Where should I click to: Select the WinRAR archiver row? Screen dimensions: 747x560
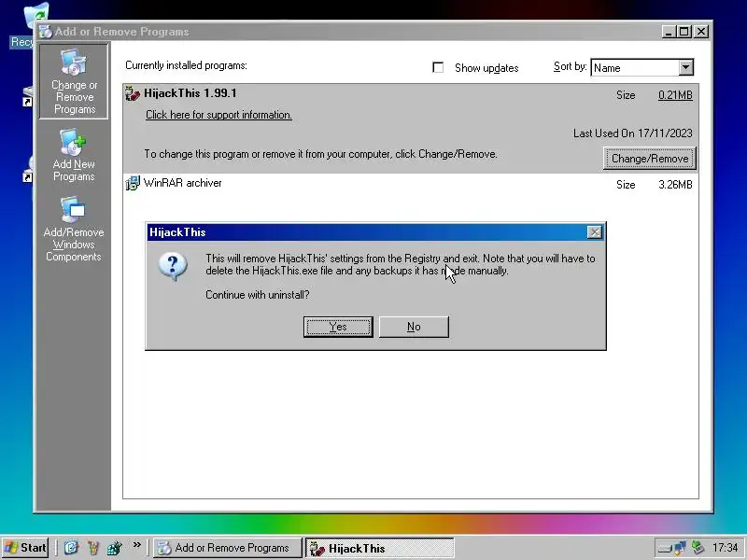[410, 184]
